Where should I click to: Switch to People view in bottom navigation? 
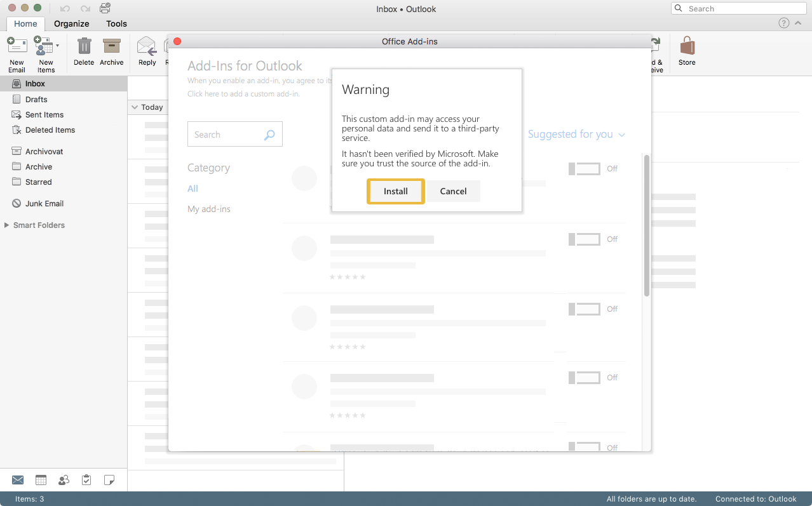click(x=64, y=480)
